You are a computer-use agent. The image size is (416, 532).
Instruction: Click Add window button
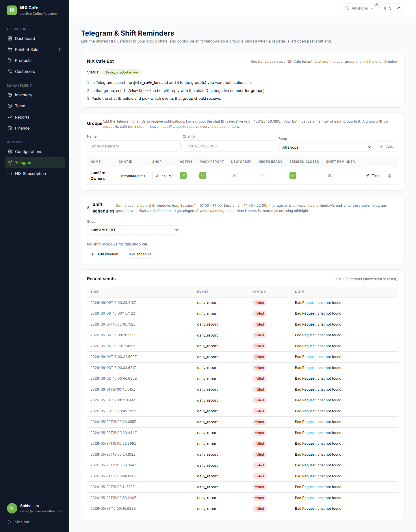tap(104, 254)
